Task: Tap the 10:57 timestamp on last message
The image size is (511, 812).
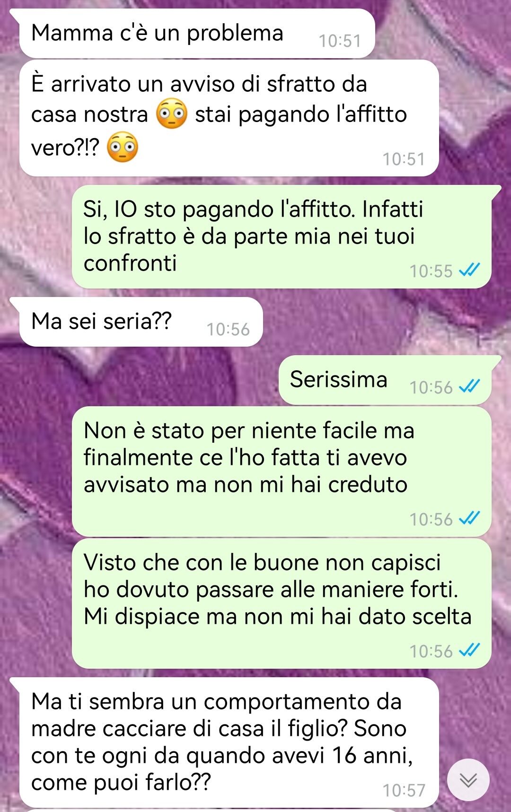Action: point(404,790)
